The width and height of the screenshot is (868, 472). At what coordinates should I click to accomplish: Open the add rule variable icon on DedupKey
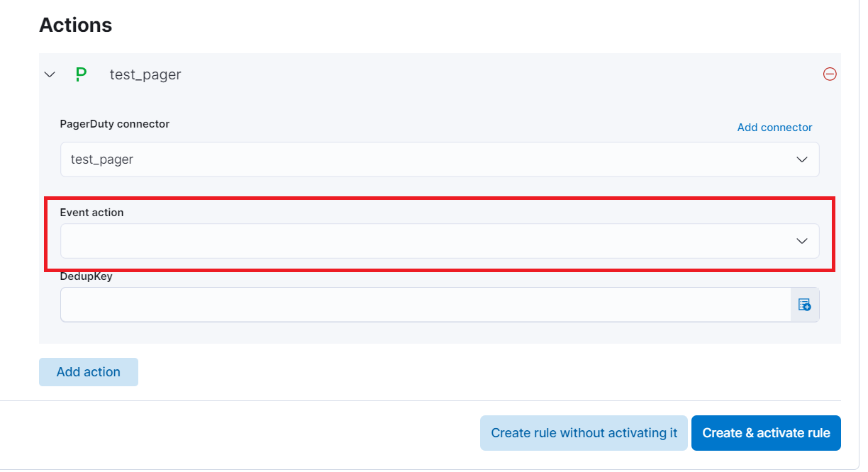coord(805,304)
